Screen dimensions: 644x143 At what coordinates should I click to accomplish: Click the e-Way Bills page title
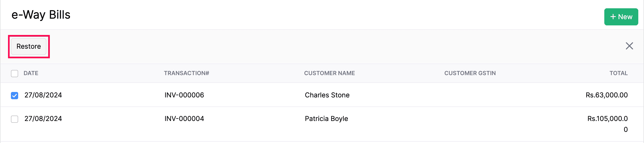click(41, 15)
